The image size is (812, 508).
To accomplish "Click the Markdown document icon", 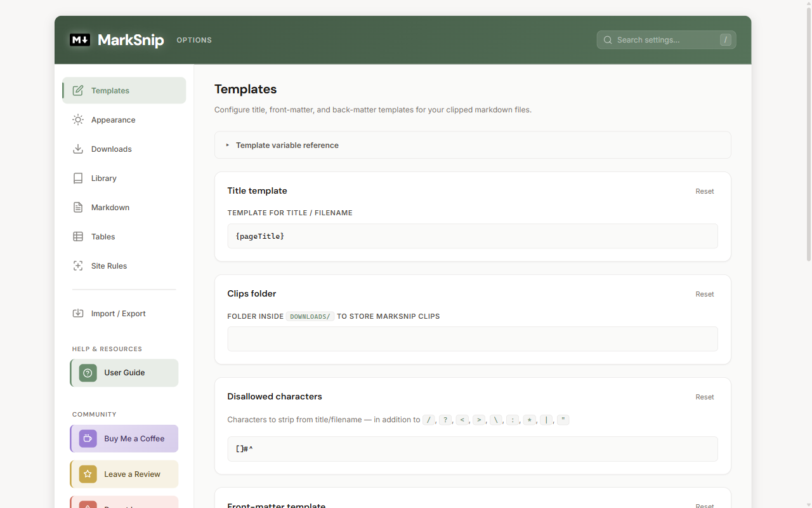I will pos(78,207).
